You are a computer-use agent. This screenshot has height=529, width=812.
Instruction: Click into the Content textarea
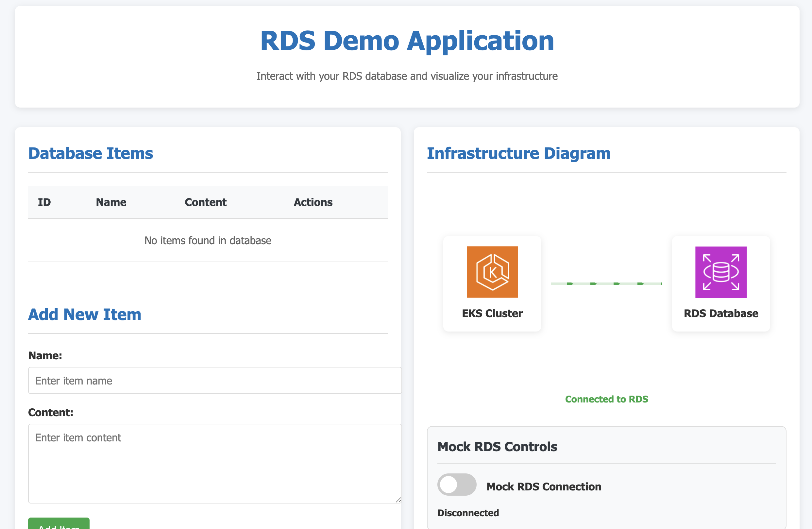coord(214,463)
